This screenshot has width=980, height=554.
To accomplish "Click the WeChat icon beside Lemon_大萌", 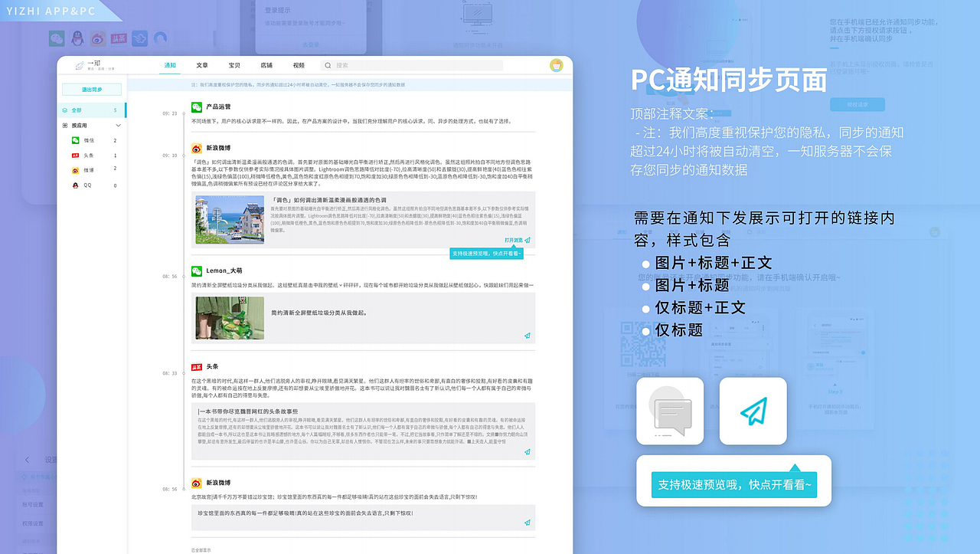I will tap(197, 270).
